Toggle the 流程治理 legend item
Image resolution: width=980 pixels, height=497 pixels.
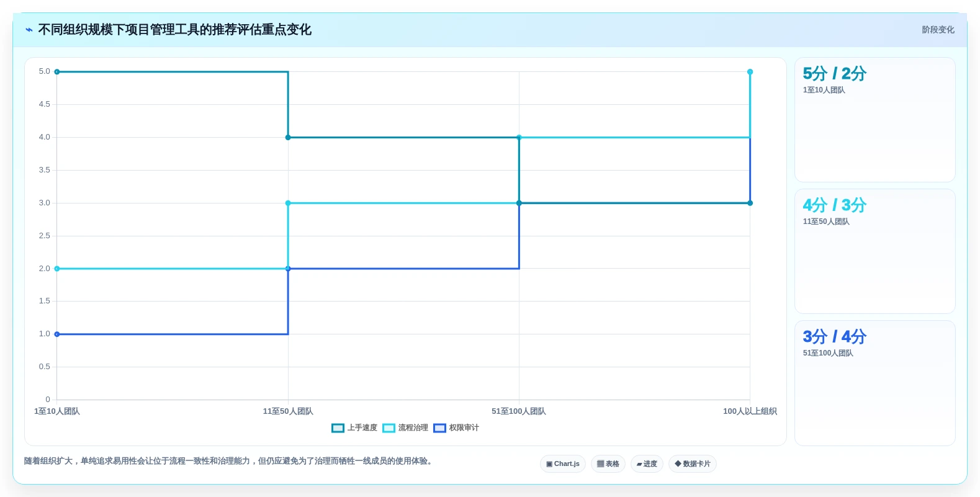coord(405,428)
